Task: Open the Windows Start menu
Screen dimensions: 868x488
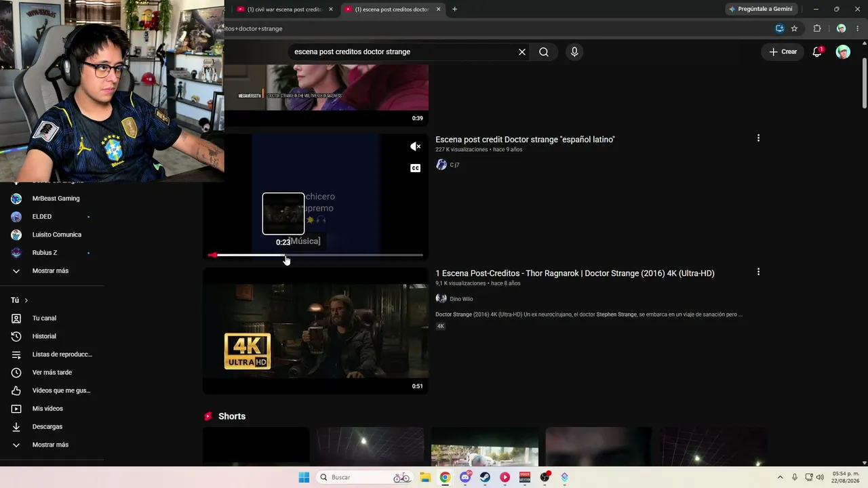Action: point(304,477)
